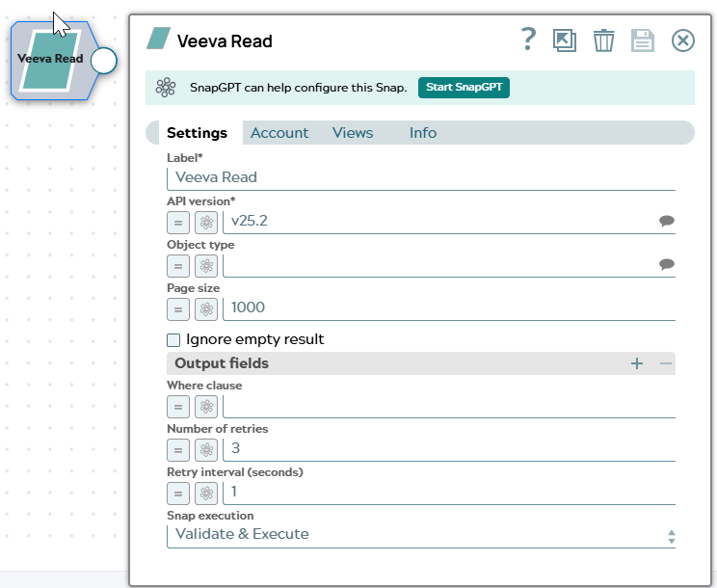Toggle expression for API version
717x588 pixels.
pyautogui.click(x=178, y=223)
